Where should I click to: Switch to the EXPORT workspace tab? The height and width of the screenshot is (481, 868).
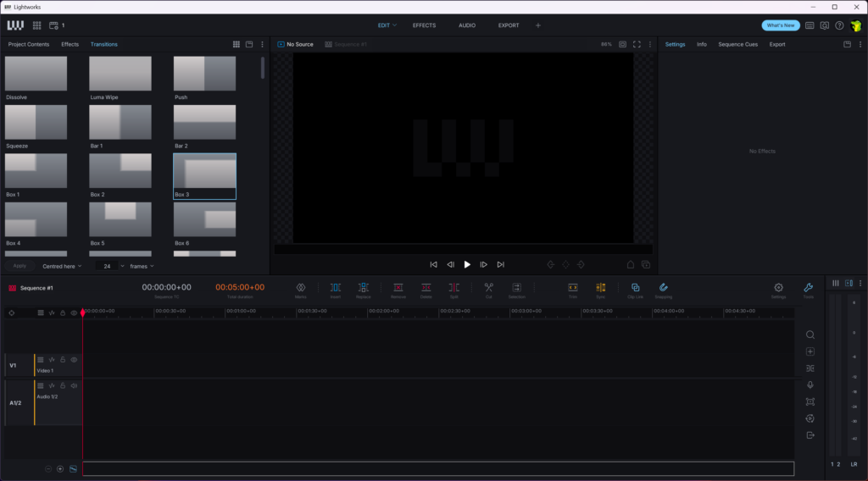tap(509, 25)
